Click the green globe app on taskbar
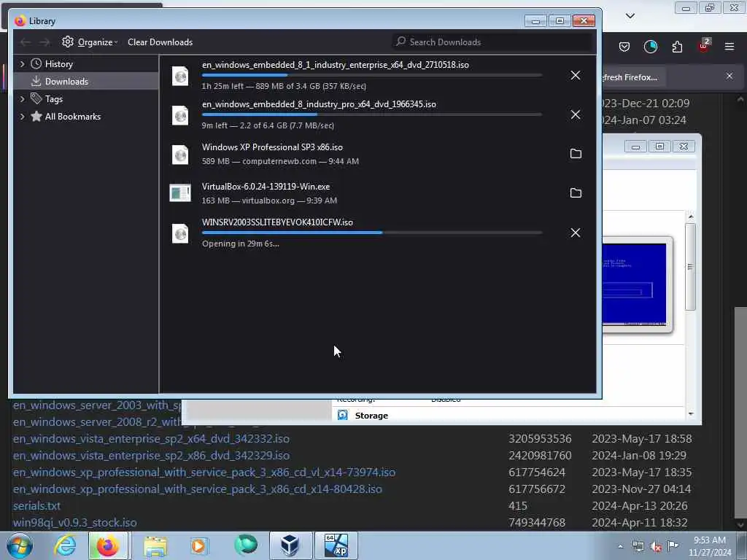This screenshot has height=560, width=747. click(245, 545)
